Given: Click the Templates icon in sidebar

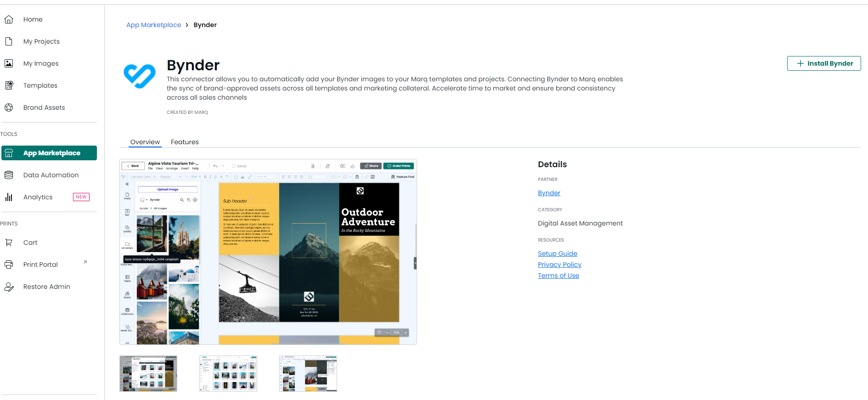Looking at the screenshot, I should (9, 85).
